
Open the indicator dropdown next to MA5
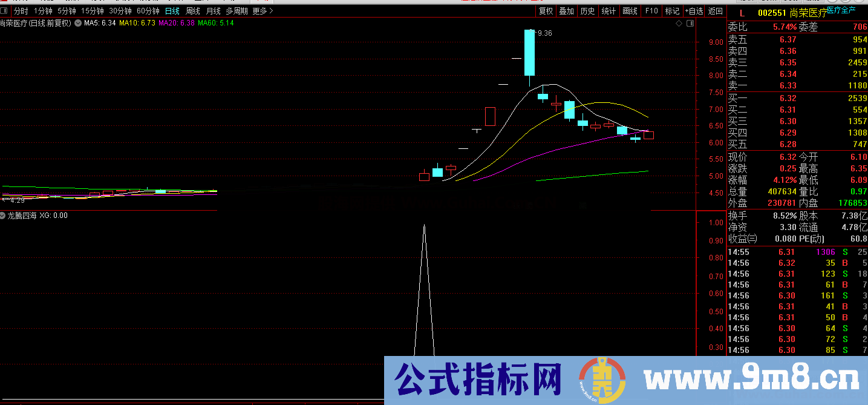click(x=77, y=23)
